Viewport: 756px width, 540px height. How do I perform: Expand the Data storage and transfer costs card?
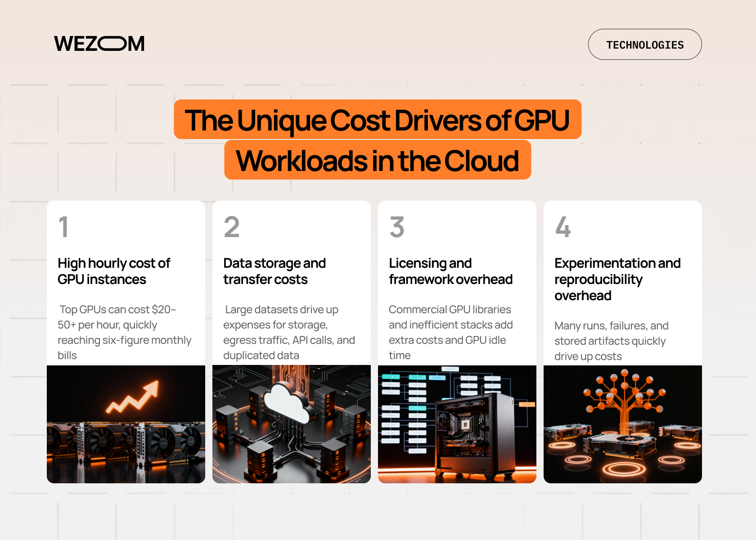(274, 271)
